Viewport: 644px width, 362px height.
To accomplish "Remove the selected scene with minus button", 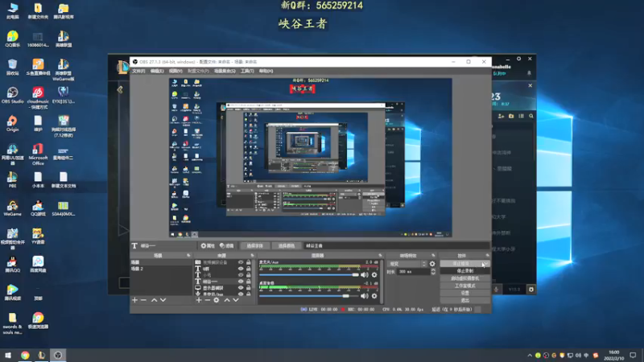I will click(143, 300).
